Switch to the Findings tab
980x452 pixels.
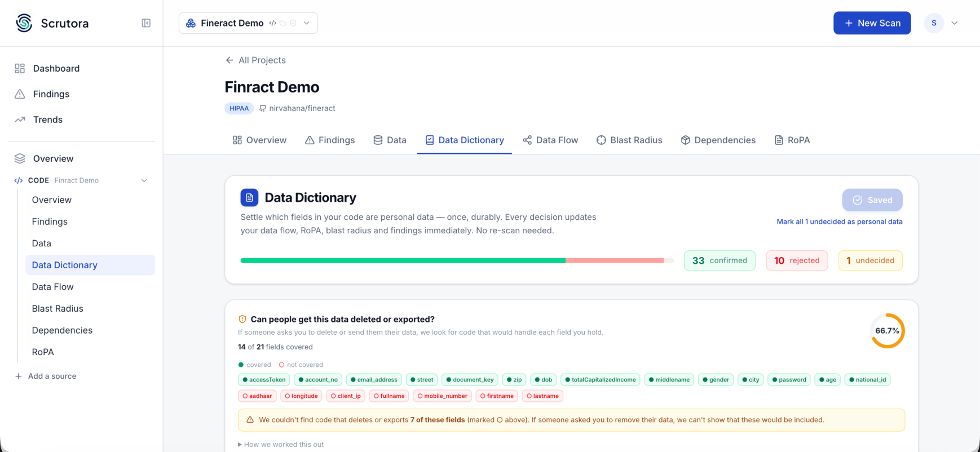tap(330, 140)
